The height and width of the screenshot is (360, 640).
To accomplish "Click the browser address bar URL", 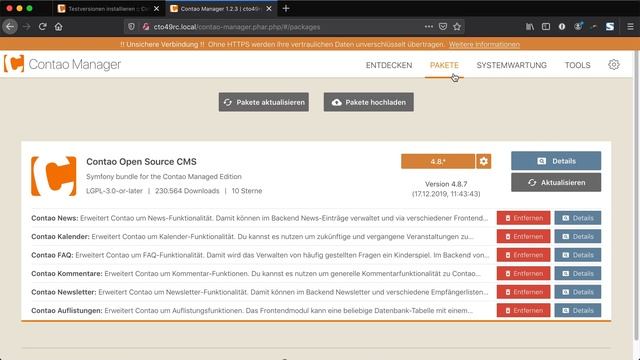I will click(237, 27).
